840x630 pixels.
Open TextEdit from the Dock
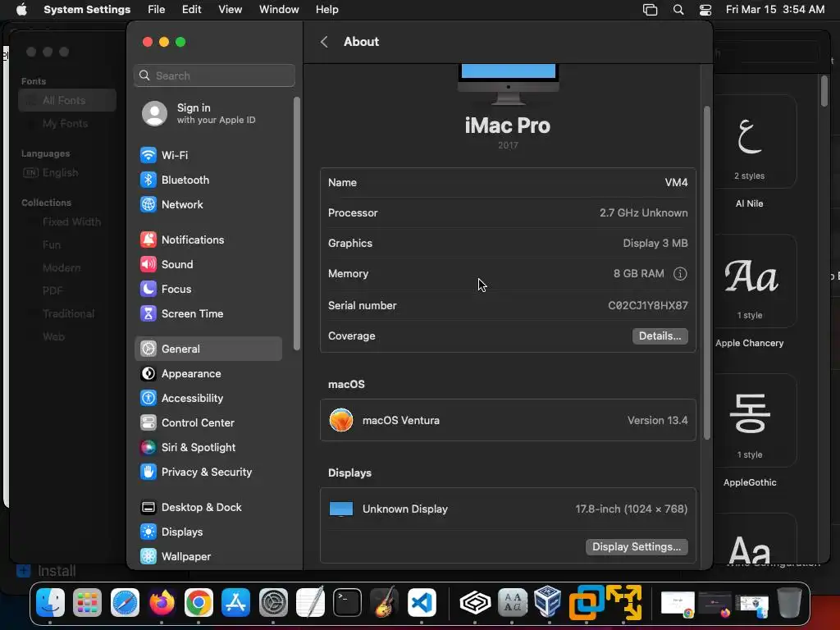pyautogui.click(x=310, y=603)
